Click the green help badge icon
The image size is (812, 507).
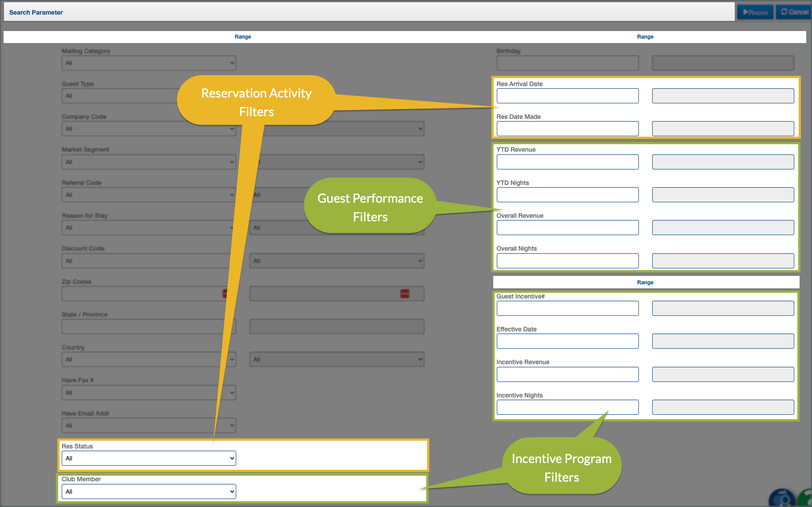(x=805, y=499)
